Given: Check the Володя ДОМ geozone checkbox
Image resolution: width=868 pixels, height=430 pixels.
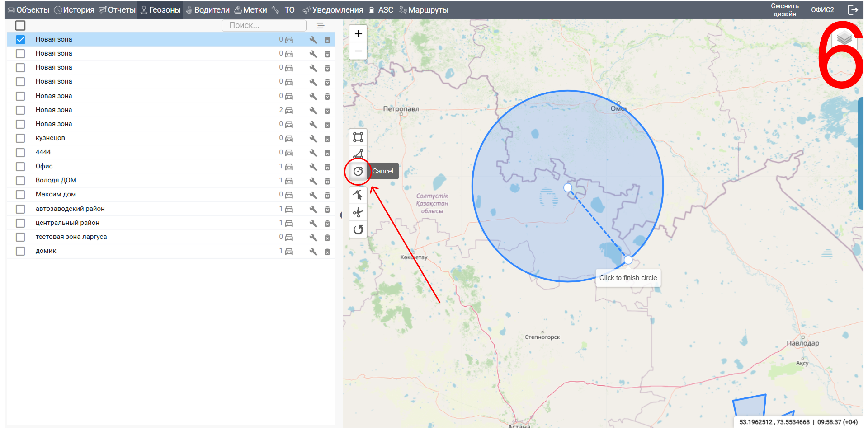Looking at the screenshot, I should tap(20, 181).
